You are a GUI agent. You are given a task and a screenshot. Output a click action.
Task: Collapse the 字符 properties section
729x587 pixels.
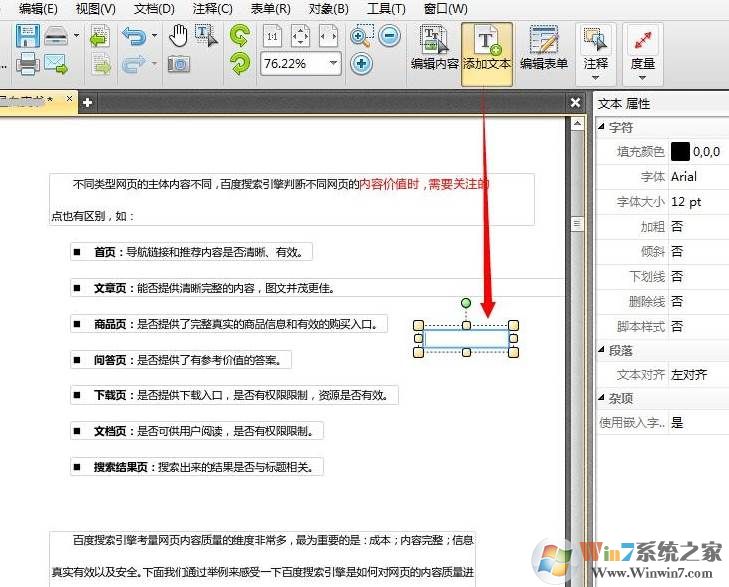(601, 127)
